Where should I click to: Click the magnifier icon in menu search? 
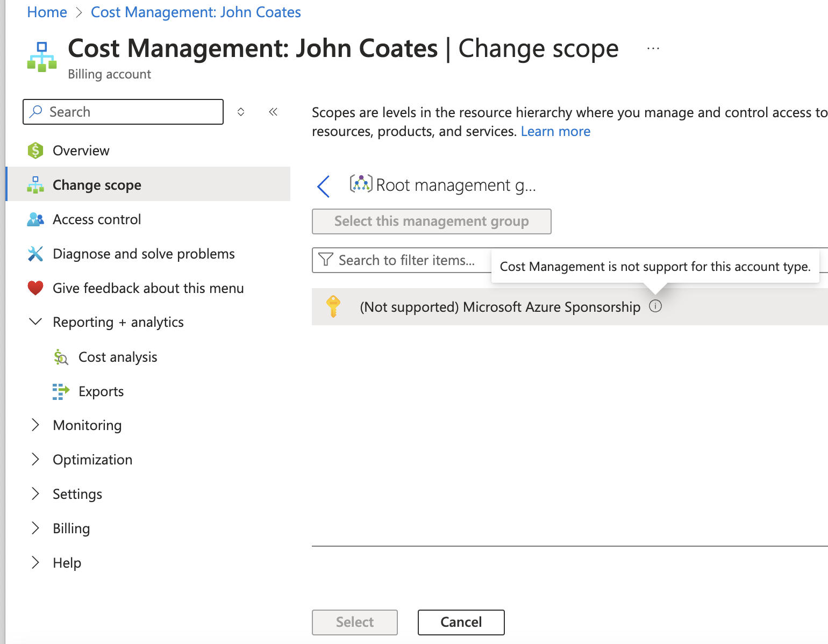(36, 111)
